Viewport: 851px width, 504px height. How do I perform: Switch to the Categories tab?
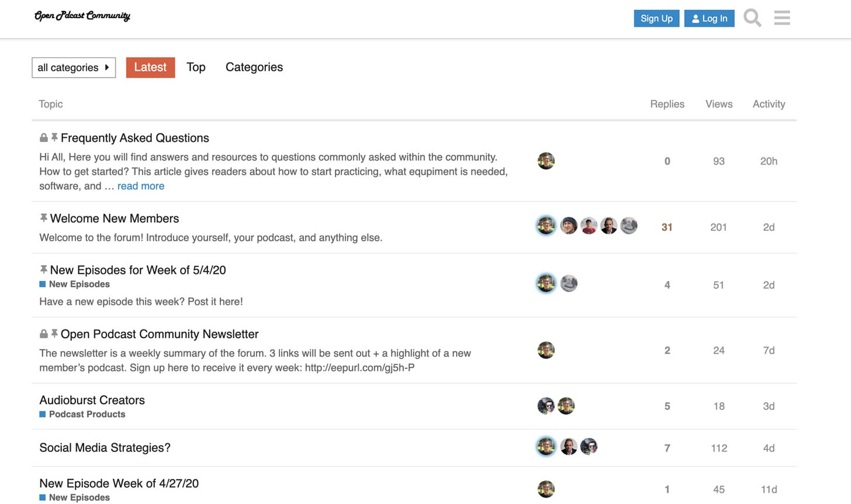(254, 67)
